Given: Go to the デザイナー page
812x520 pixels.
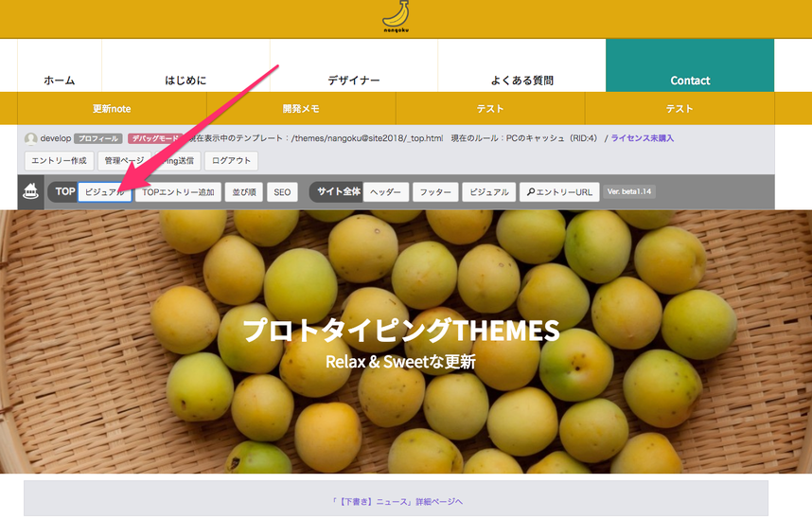Looking at the screenshot, I should tap(354, 81).
